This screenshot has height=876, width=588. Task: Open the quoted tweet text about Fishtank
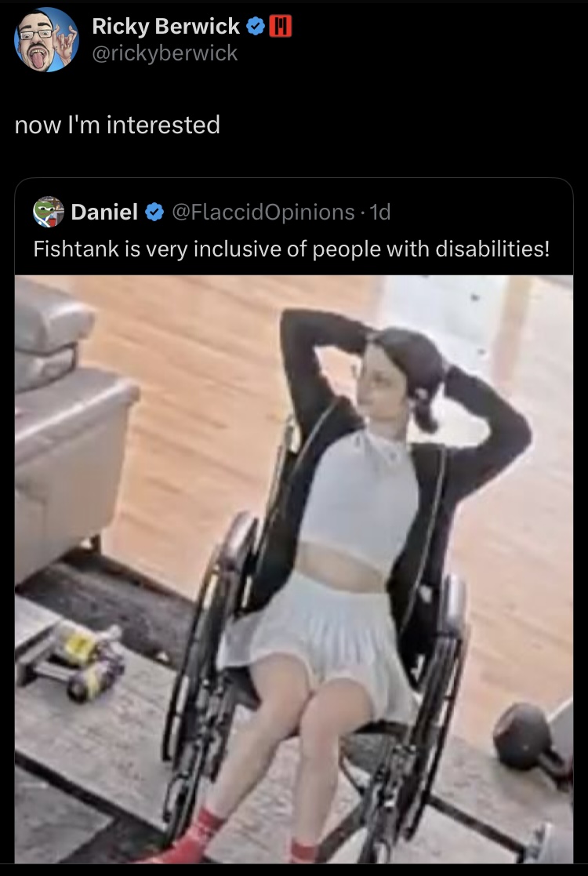[292, 249]
